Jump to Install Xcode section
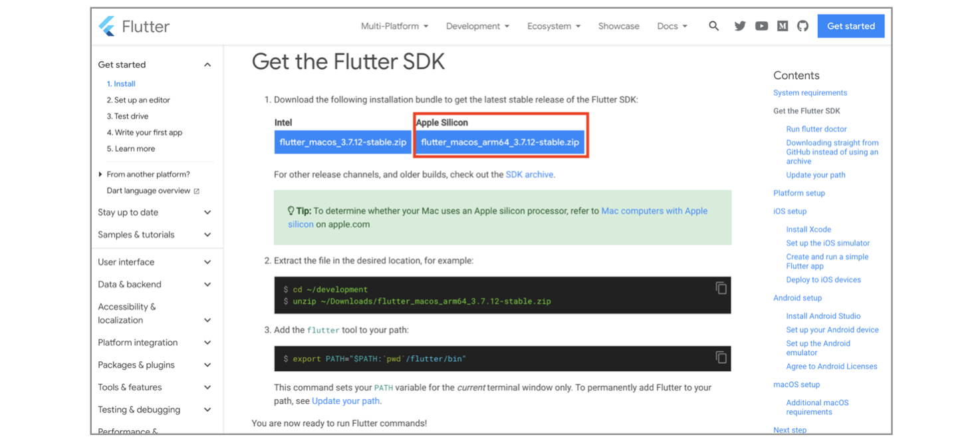The height and width of the screenshot is (439, 980). (808, 229)
